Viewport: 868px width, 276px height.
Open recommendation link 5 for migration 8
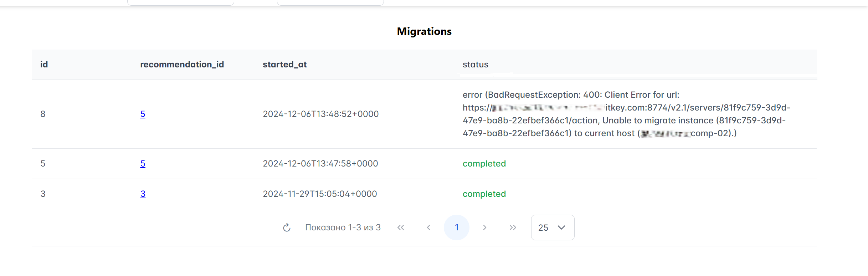[x=143, y=114]
